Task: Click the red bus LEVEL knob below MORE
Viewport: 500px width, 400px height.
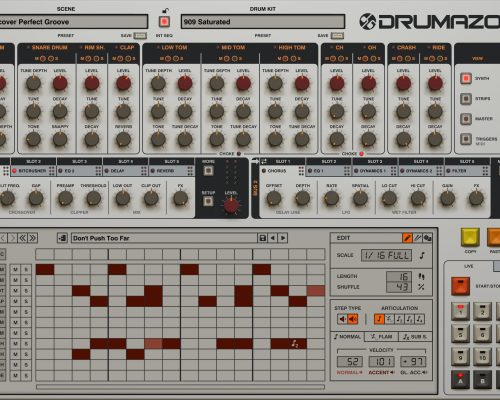Action: click(231, 204)
